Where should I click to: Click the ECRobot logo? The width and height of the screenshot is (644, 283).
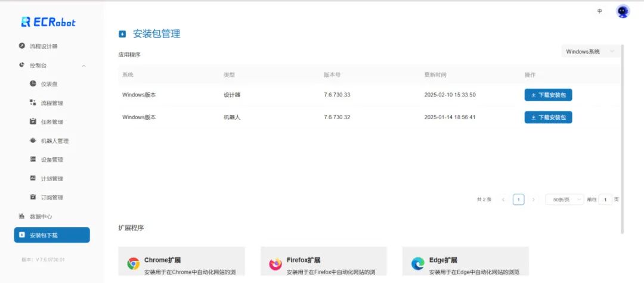[x=48, y=22]
